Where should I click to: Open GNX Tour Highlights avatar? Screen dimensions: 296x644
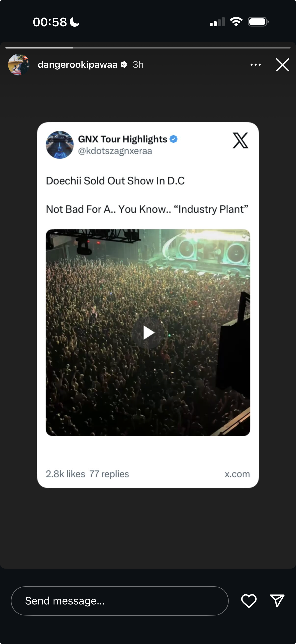60,145
